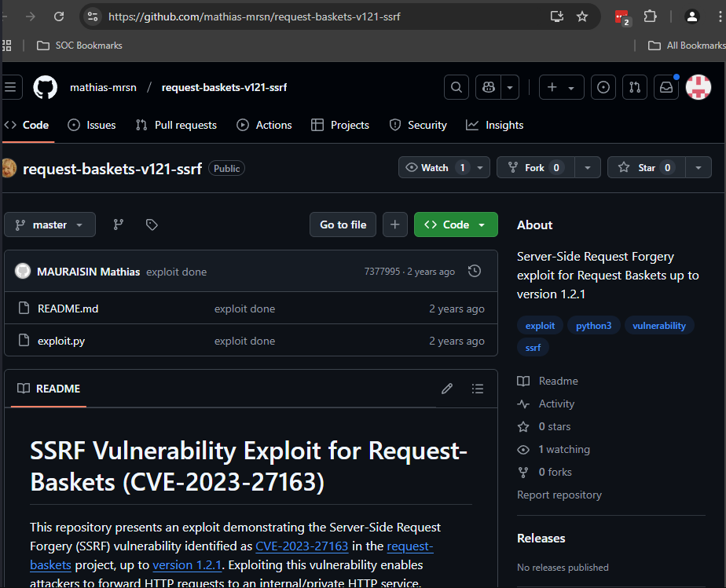
Task: Open the GitHub homepage octocat logo
Action: 46,87
